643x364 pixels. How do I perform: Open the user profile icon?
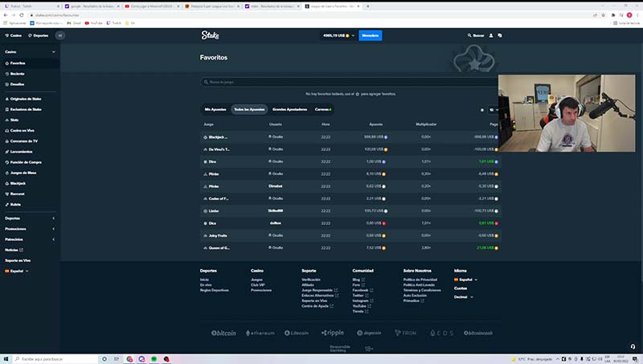[491, 35]
